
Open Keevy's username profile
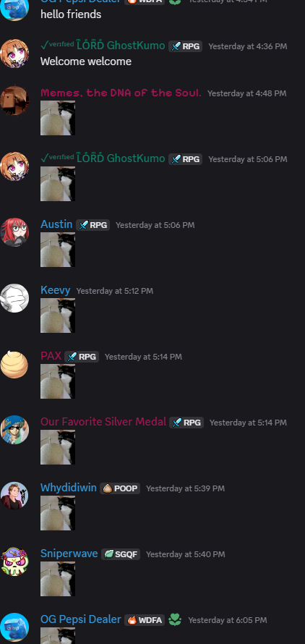coord(56,290)
